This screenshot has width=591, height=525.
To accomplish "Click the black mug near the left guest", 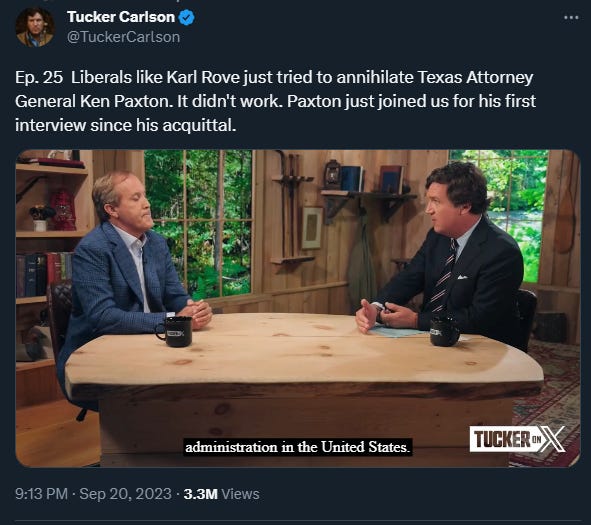I will coord(175,331).
